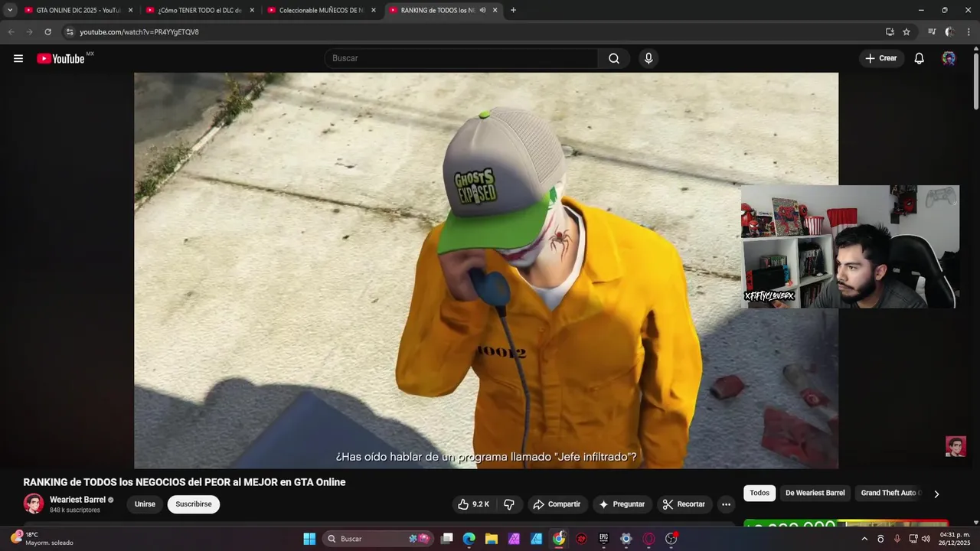Click the Unirse button
Viewport: 980px width, 551px height.
[145, 504]
